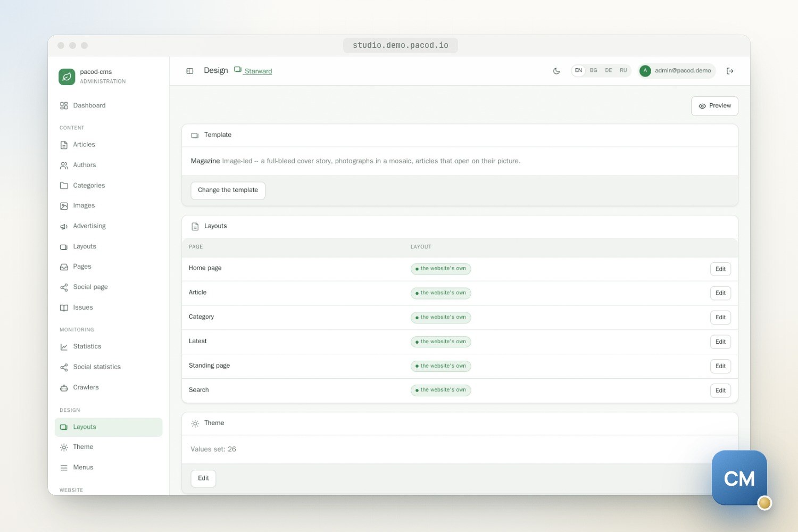
Task: Open Statistics in the sidebar
Action: [x=109, y=346]
